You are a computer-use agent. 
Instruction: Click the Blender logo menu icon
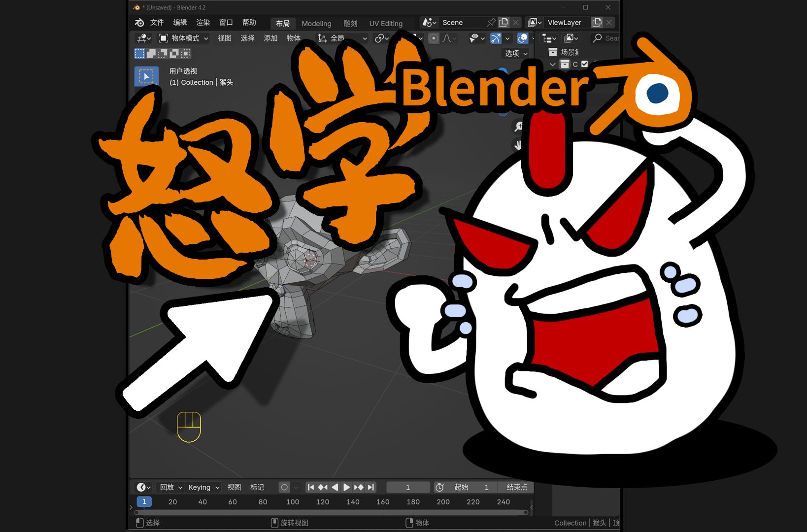coord(139,23)
